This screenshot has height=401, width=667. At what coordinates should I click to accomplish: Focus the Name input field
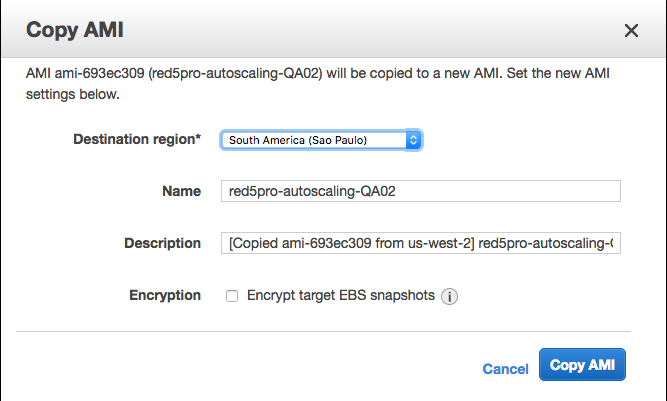421,191
